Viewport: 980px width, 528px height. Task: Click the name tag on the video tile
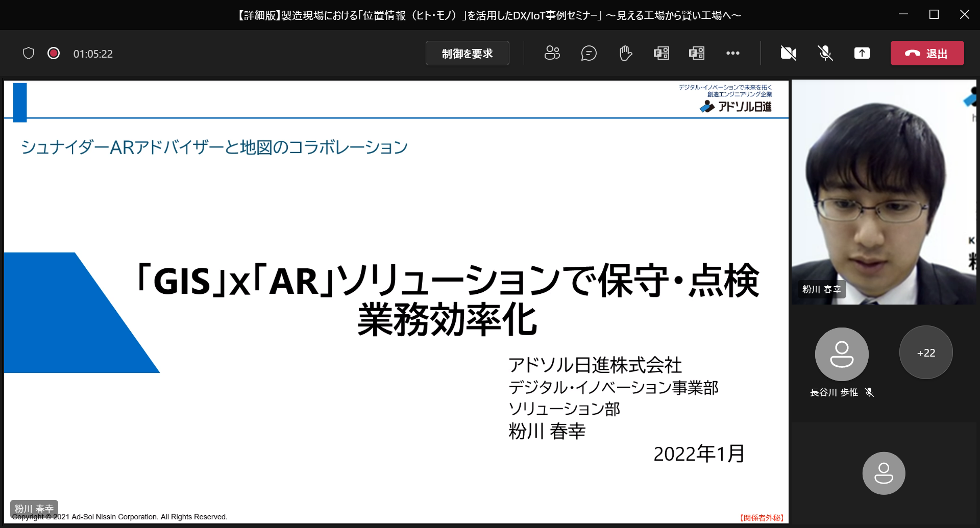(822, 289)
